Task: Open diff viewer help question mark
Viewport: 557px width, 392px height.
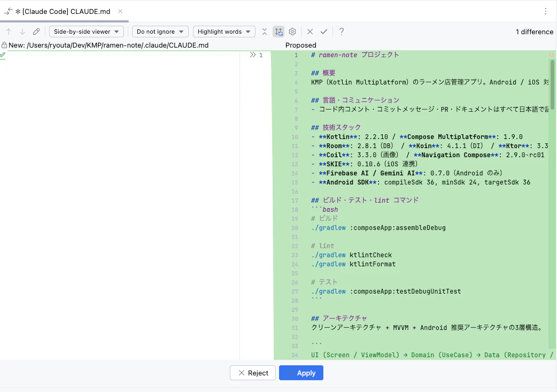Action: tap(342, 32)
